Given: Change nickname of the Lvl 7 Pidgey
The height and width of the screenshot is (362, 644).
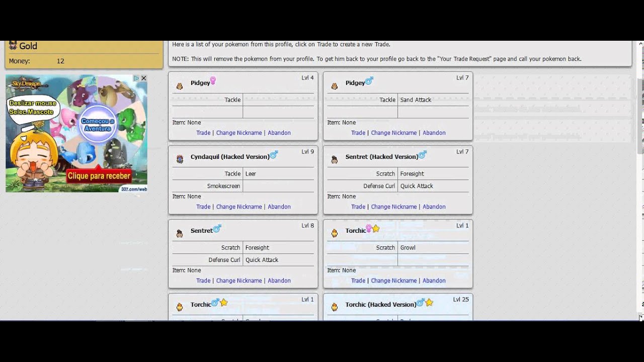Looking at the screenshot, I should (394, 133).
